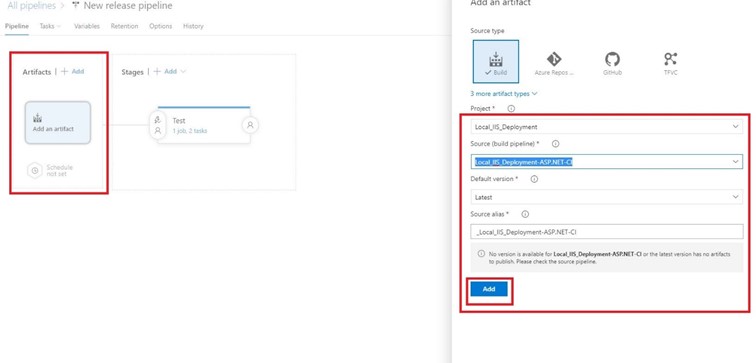Click the Add an artifact card
The width and height of the screenshot is (756, 363).
pyautogui.click(x=57, y=122)
